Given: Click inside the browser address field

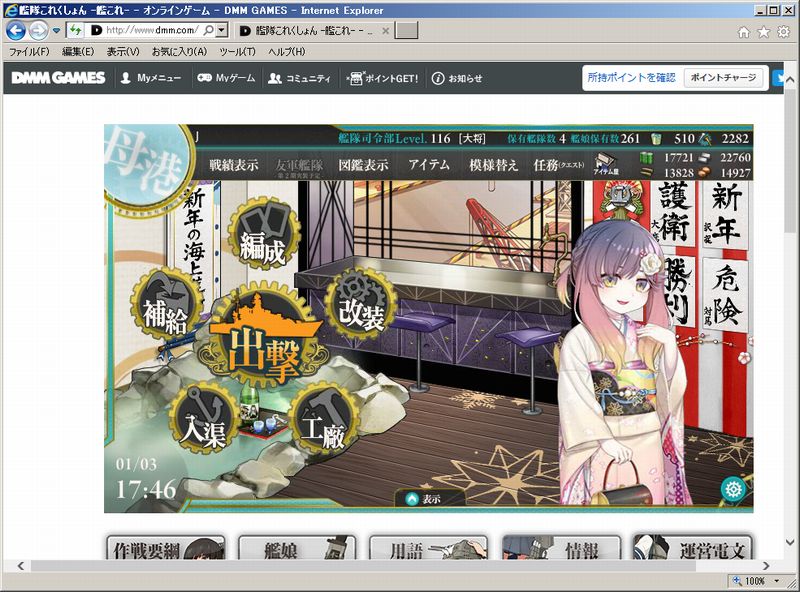Looking at the screenshot, I should tap(151, 31).
